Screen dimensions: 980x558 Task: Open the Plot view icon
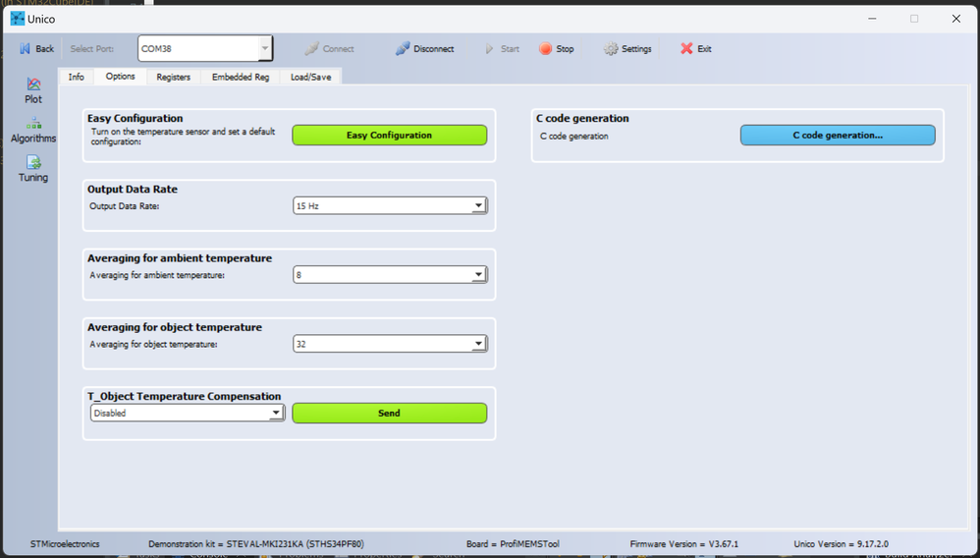pos(33,84)
